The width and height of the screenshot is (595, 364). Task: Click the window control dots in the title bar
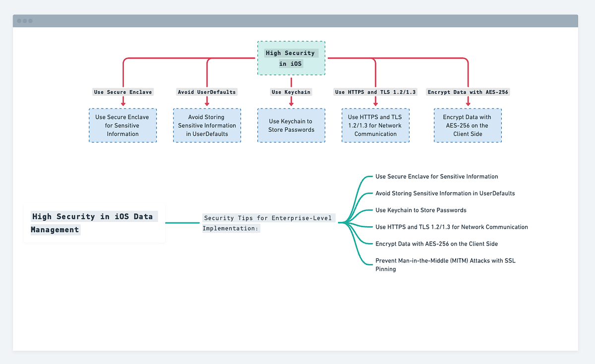point(24,21)
